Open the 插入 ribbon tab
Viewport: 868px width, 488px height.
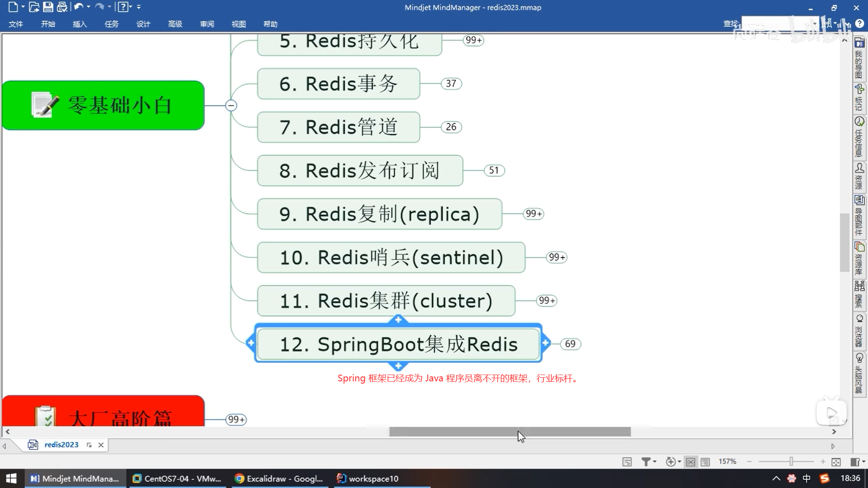80,24
